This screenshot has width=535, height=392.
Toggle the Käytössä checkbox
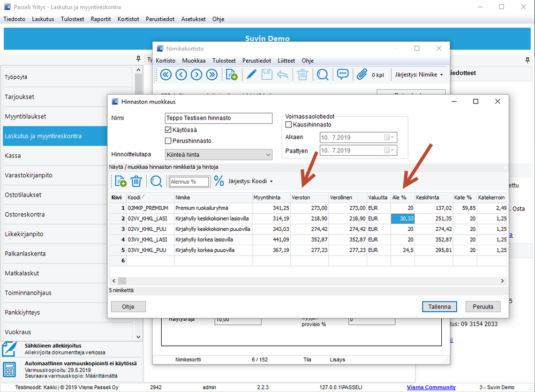pyautogui.click(x=168, y=130)
